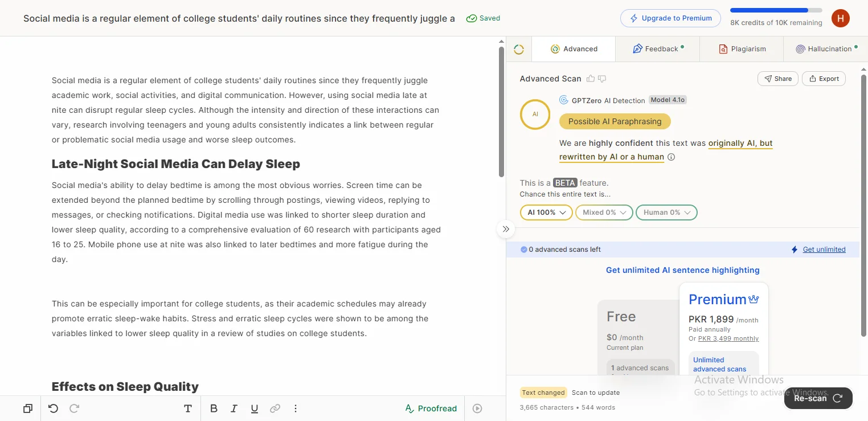
Task: Insert a hyperlink with the link icon
Action: (275, 408)
